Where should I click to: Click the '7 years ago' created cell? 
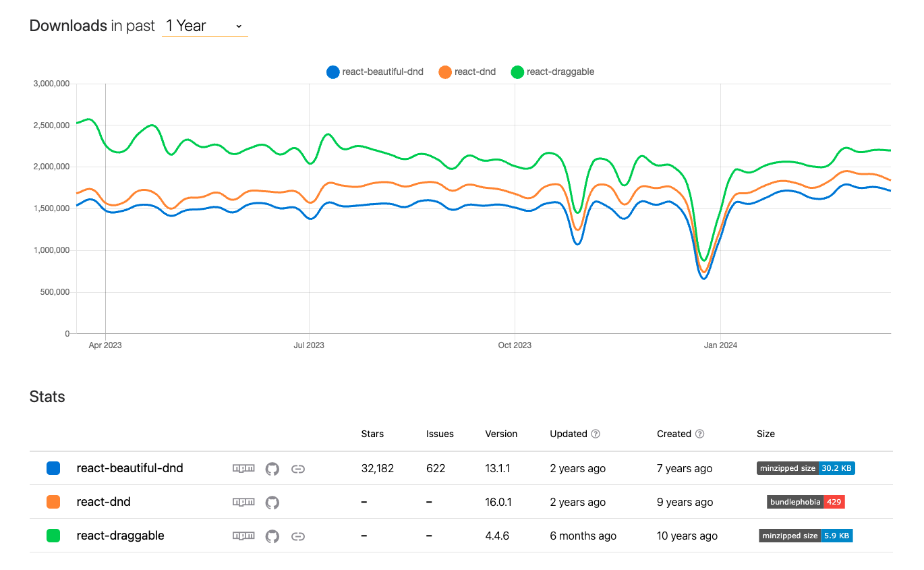click(685, 468)
